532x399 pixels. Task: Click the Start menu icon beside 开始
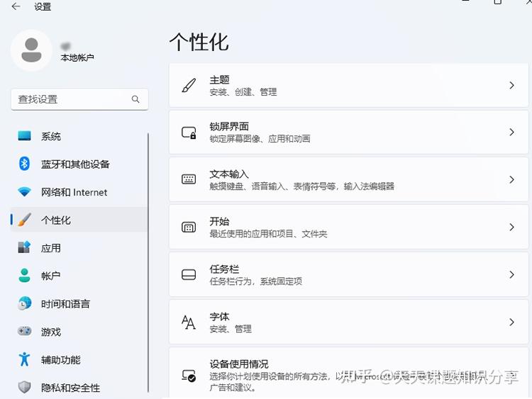point(189,227)
